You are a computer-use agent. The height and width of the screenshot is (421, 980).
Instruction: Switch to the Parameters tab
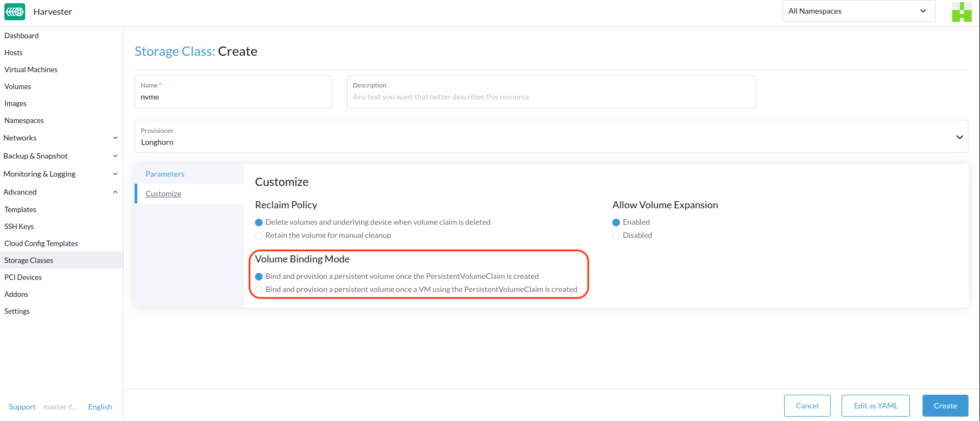[165, 174]
